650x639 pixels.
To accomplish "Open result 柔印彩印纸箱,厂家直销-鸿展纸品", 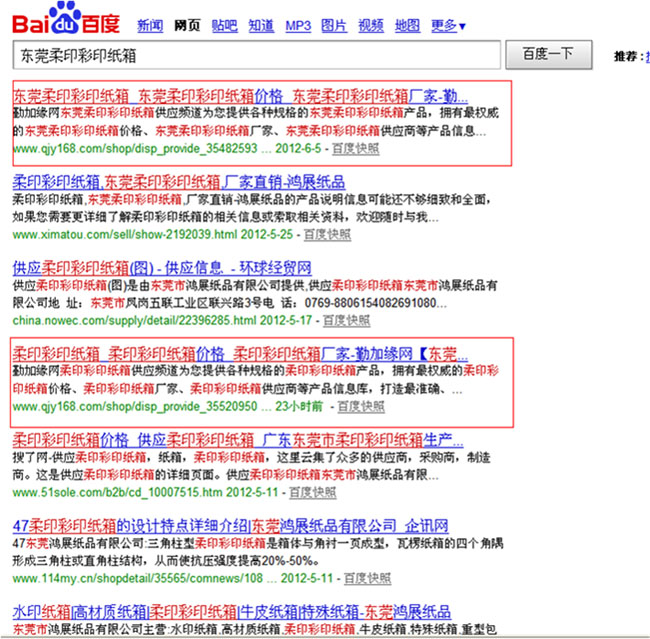I will (179, 182).
